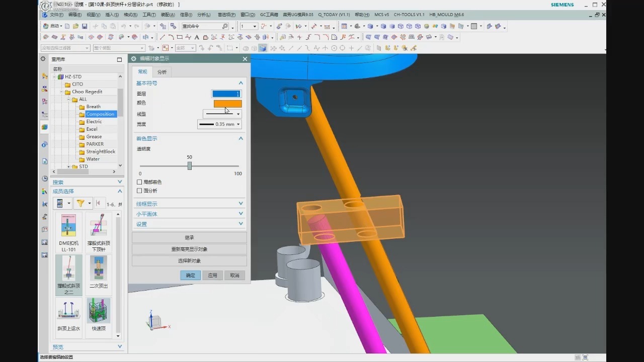Enable the 面分析 checkbox
The image size is (644, 362).
tap(139, 191)
